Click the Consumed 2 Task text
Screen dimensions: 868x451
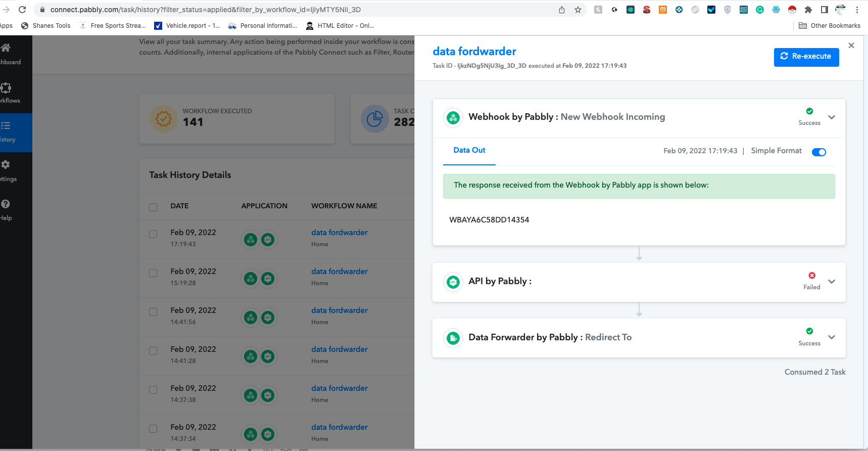pos(815,372)
